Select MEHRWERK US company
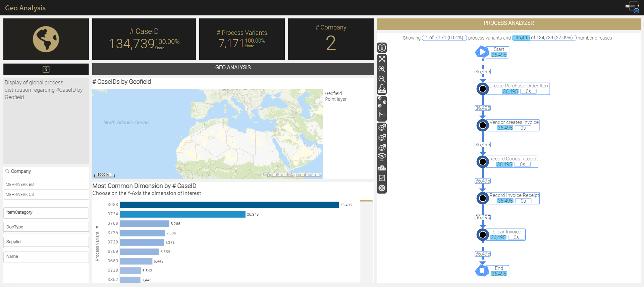The image size is (644, 287). coord(46,195)
